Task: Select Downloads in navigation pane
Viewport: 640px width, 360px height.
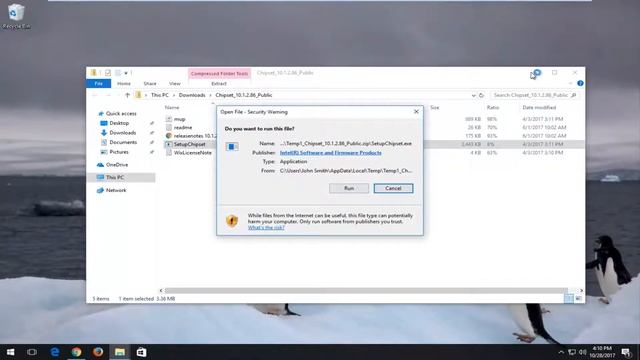Action: click(122, 133)
